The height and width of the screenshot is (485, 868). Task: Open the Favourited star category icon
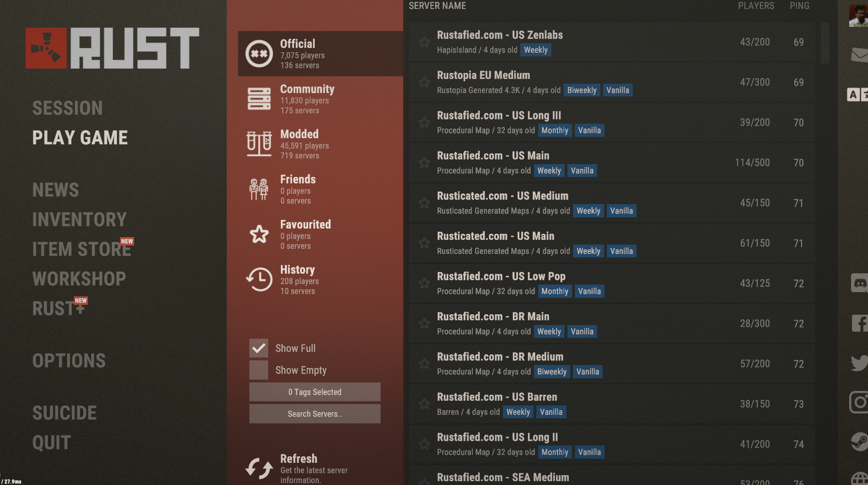(259, 234)
